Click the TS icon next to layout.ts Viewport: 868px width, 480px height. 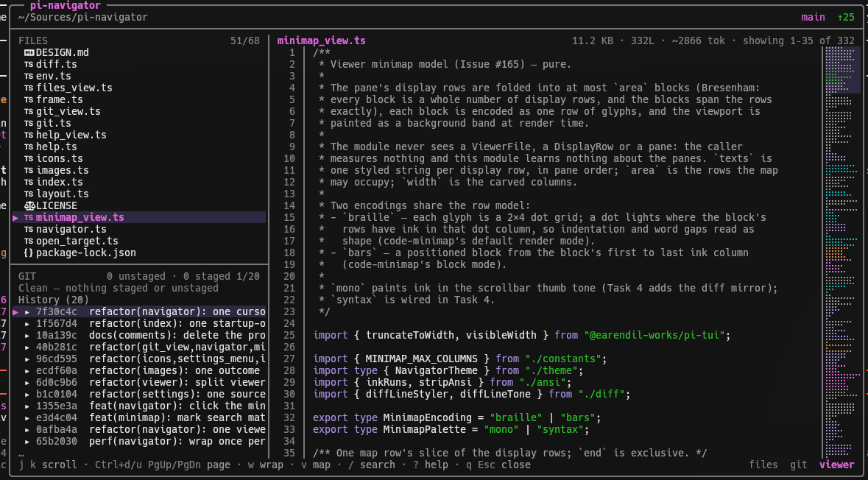[29, 194]
